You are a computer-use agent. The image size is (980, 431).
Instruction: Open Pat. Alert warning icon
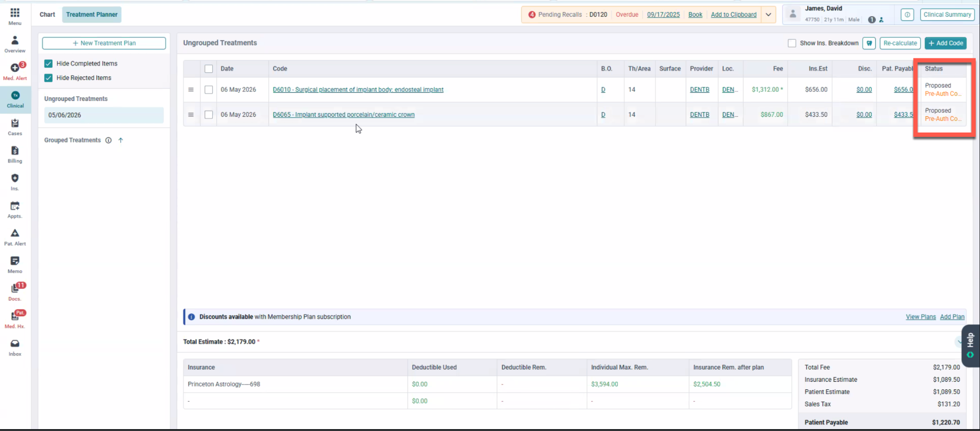(15, 237)
